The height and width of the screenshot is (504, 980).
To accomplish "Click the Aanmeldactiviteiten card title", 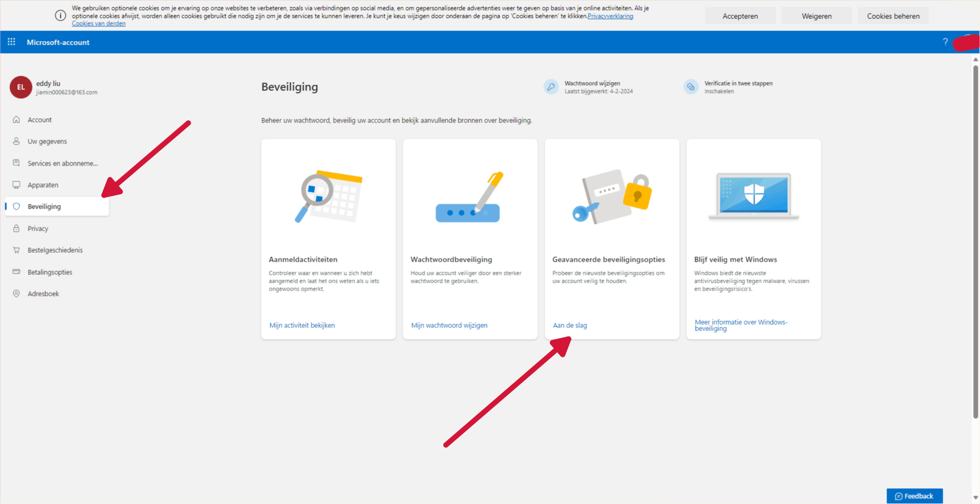I will [x=303, y=260].
